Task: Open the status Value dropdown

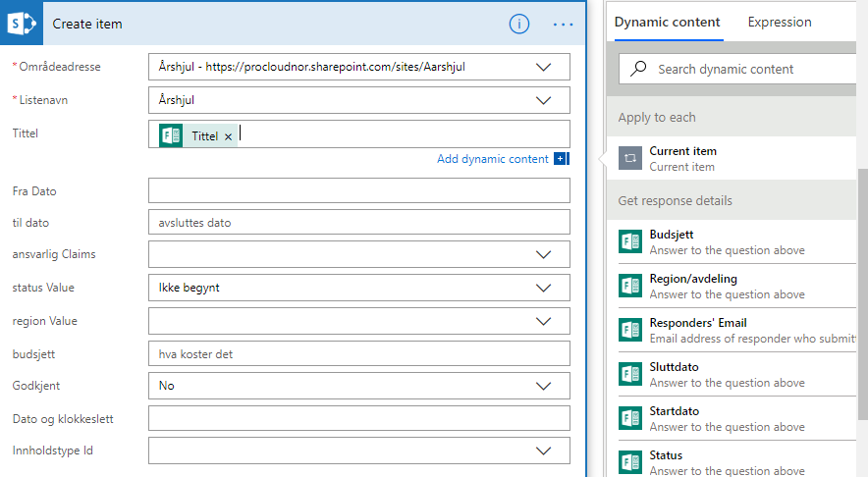Action: [543, 289]
